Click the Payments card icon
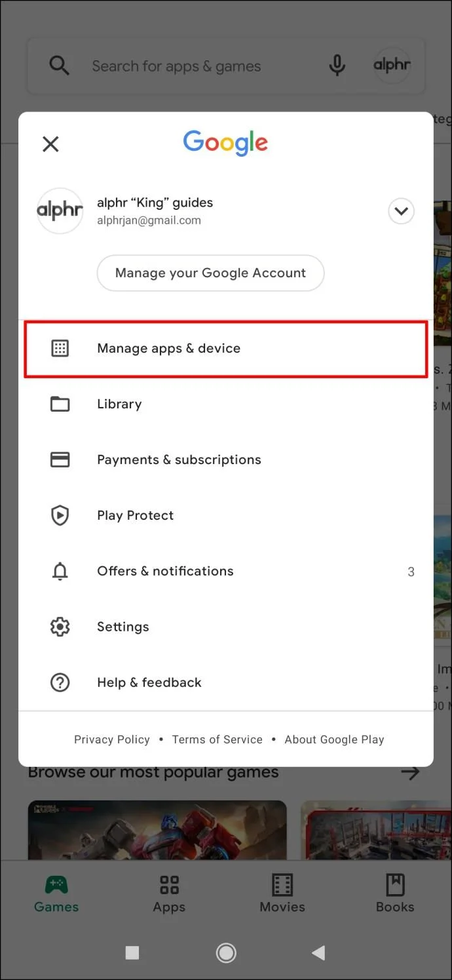Image resolution: width=452 pixels, height=980 pixels. (60, 460)
